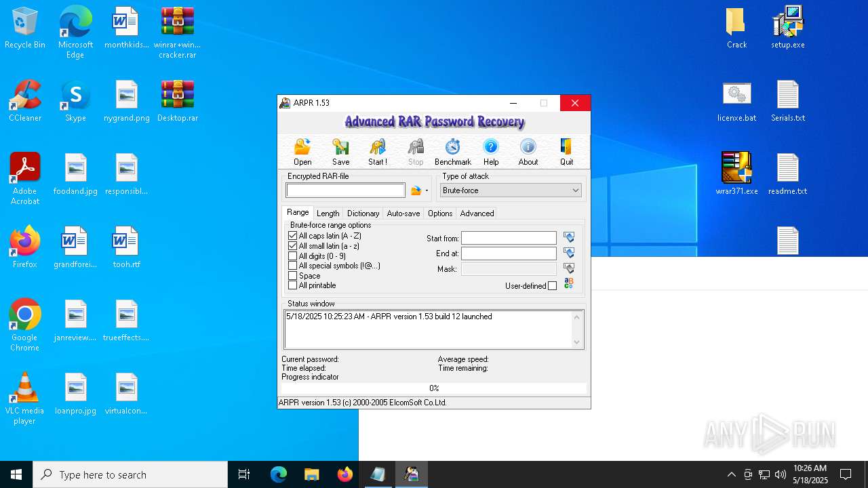Switch to the Auto-save tab

click(403, 213)
